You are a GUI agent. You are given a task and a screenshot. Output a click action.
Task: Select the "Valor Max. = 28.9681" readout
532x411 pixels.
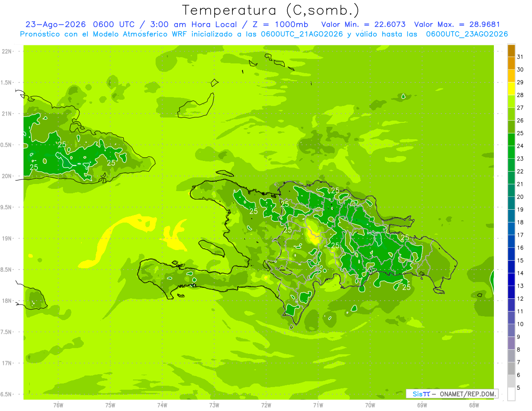(x=457, y=24)
